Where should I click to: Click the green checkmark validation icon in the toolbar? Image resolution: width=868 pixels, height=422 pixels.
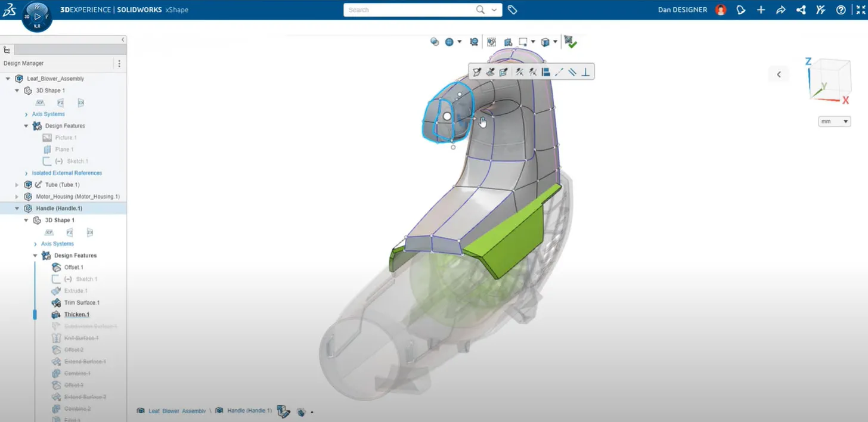tap(569, 42)
